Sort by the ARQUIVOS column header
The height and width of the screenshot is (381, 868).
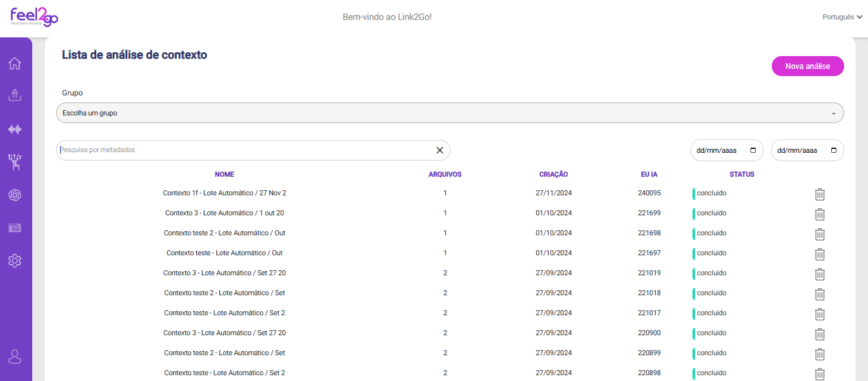(x=445, y=174)
